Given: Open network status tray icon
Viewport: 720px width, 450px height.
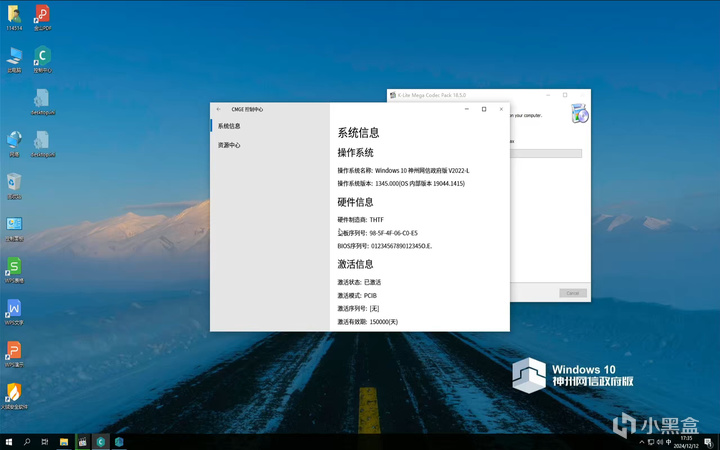Looking at the screenshot, I should point(651,442).
